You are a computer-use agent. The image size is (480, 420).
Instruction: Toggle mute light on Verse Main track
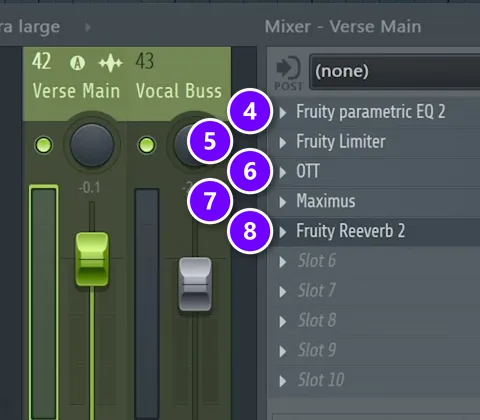pyautogui.click(x=44, y=145)
